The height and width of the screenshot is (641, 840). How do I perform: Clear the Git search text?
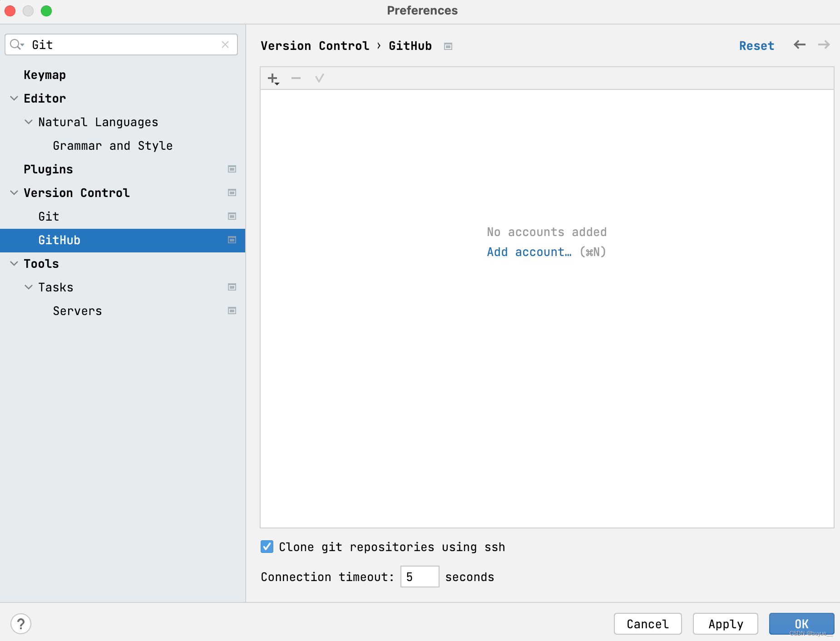pyautogui.click(x=225, y=44)
